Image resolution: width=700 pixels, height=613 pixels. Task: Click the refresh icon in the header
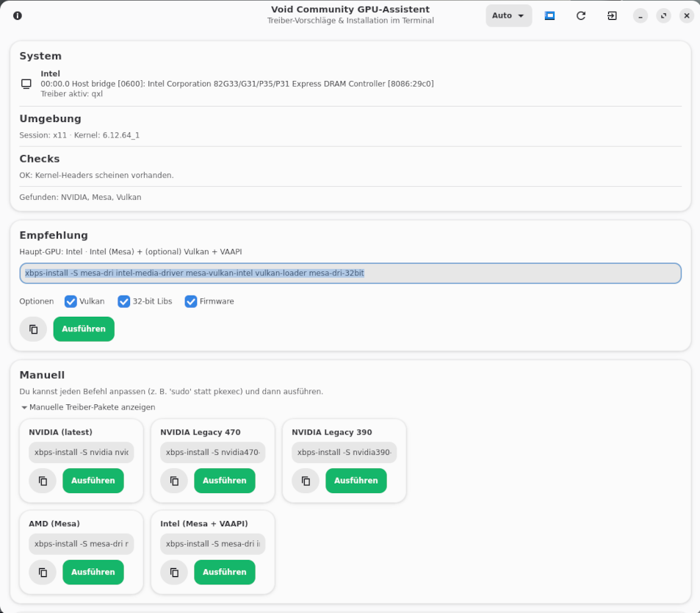pos(581,15)
